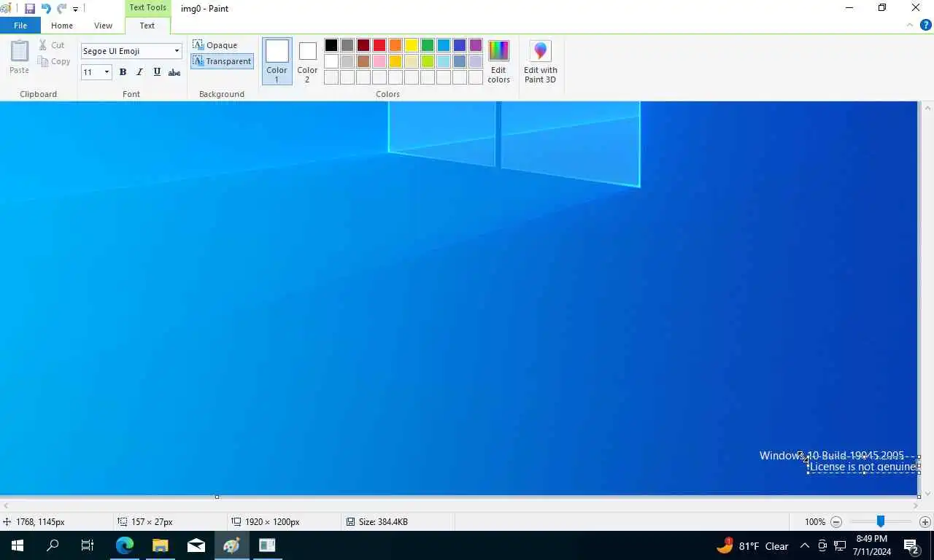Viewport: 934px width, 560px height.
Task: Click inside the 'License is not genuine' text box
Action: [863, 466]
